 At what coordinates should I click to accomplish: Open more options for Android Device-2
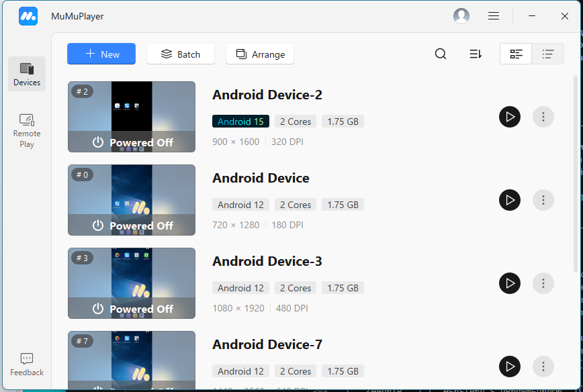click(543, 117)
